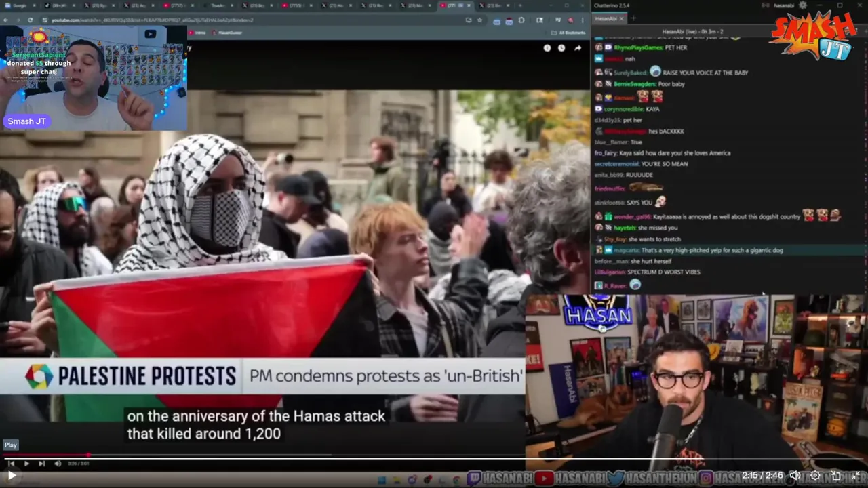Exit fullscreen using the outer player corner icon
This screenshot has width=868, height=488.
pos(855,476)
